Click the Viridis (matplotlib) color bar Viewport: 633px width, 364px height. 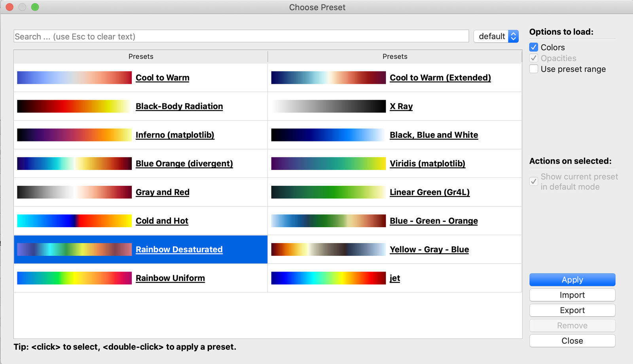coord(328,163)
